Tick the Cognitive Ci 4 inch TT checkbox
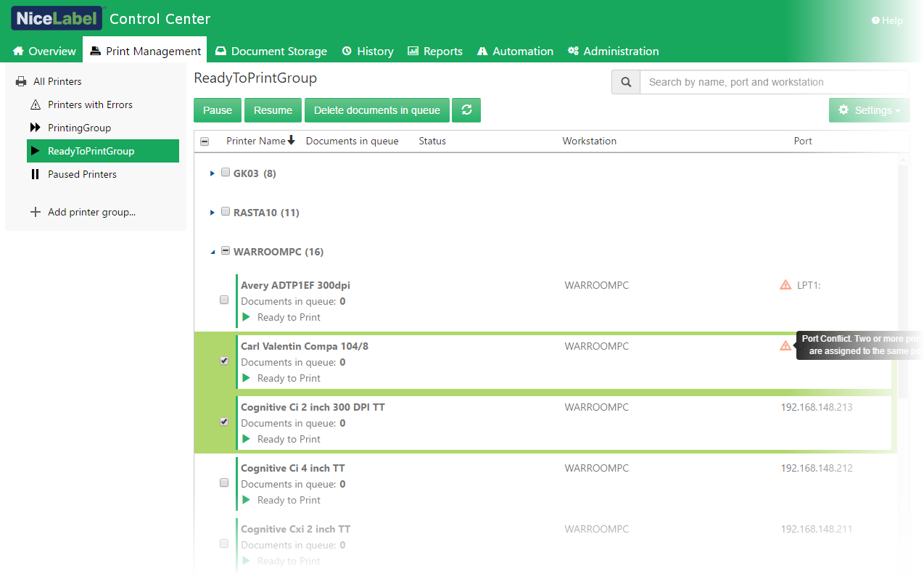Screen dimensions: 924x579 (224, 482)
